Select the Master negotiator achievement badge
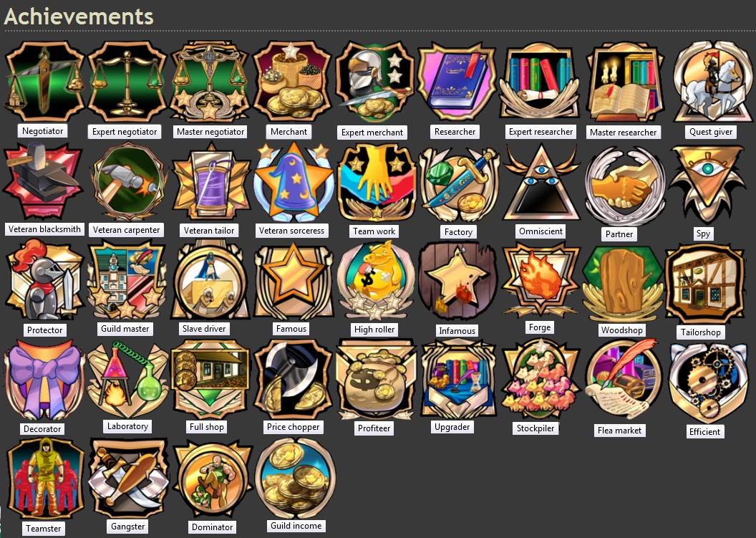This screenshot has width=756, height=538. click(210, 81)
